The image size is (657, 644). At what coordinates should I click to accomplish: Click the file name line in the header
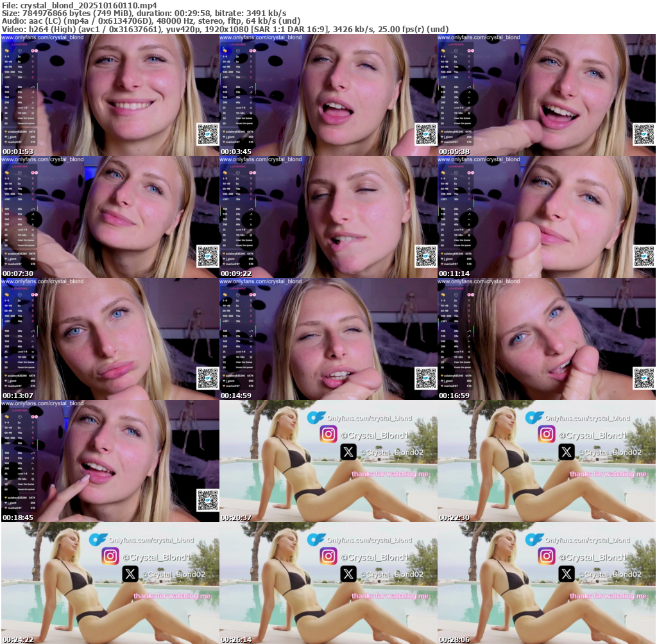pyautogui.click(x=80, y=5)
